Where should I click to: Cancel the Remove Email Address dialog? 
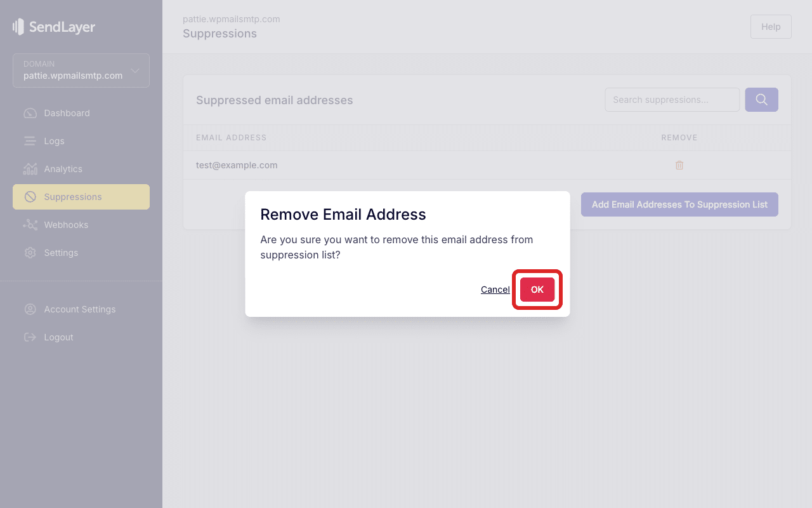pos(495,290)
